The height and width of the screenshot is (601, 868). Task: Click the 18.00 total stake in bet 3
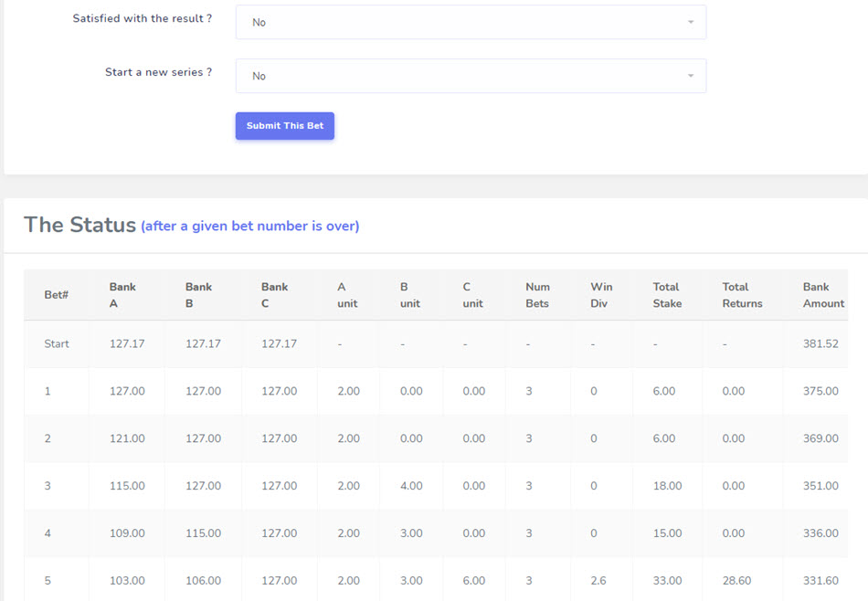coord(667,486)
